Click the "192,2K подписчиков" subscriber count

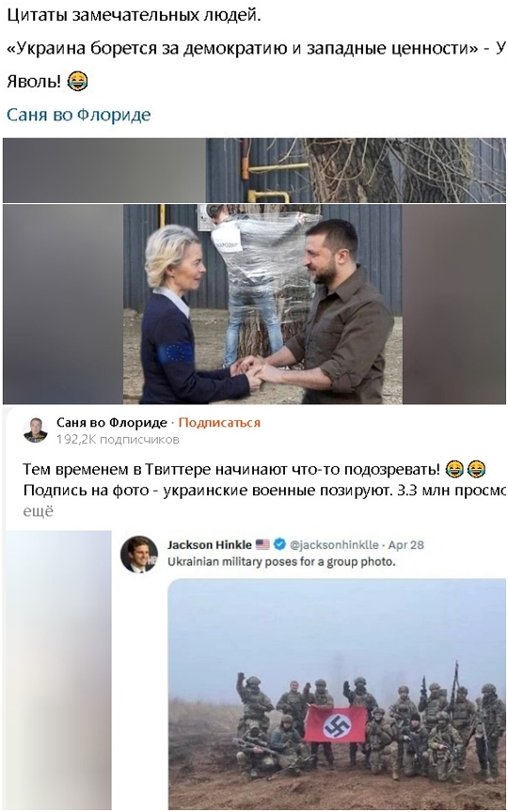tap(118, 439)
